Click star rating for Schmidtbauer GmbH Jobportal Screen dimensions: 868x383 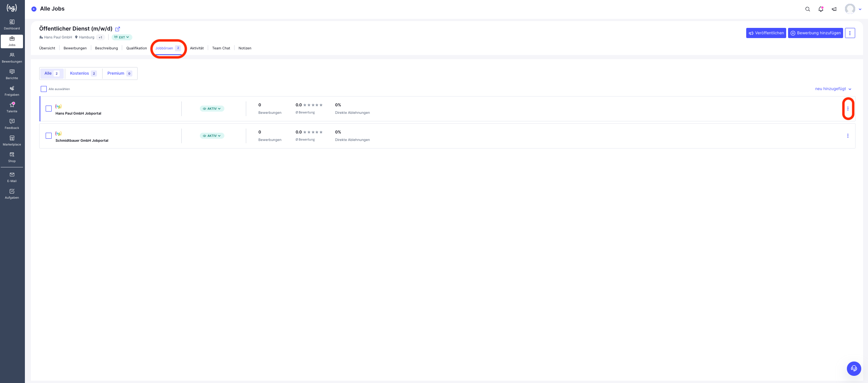(x=313, y=132)
